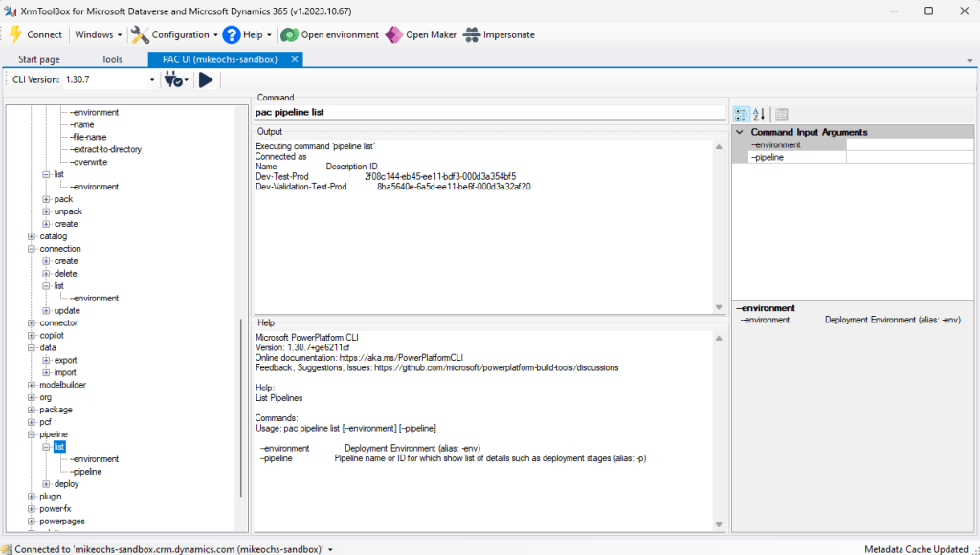The width and height of the screenshot is (980, 555).
Task: Collapse the data tree node
Action: click(x=32, y=348)
